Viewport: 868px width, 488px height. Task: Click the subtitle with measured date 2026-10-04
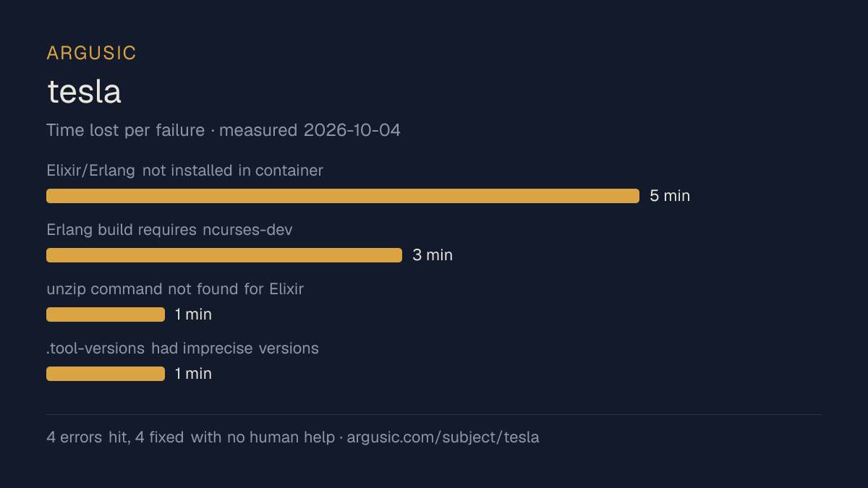coord(224,130)
